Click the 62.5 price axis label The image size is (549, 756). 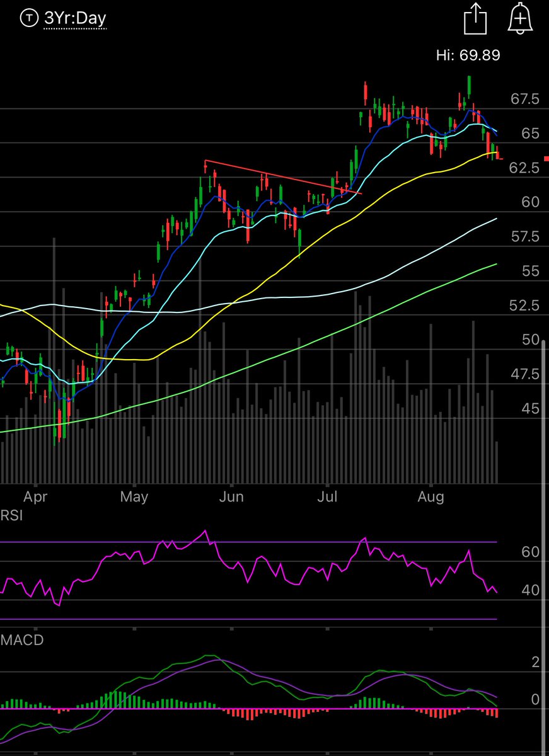coord(524,168)
